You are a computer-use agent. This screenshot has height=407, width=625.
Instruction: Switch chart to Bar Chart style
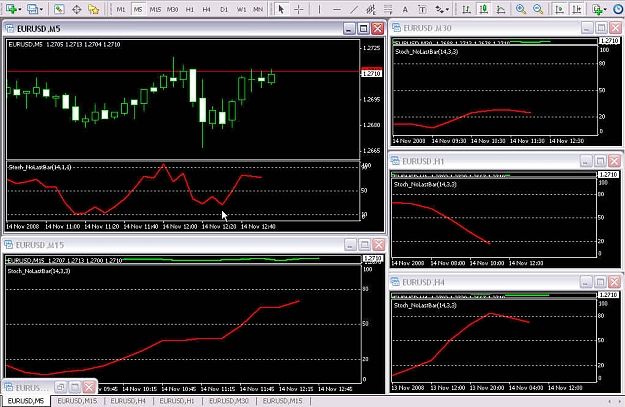tap(466, 9)
